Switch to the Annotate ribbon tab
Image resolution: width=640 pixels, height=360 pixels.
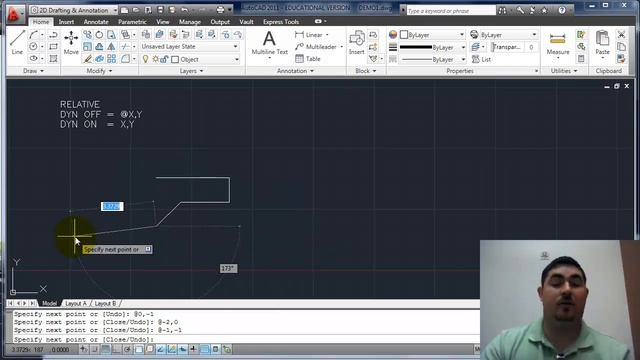[96, 22]
